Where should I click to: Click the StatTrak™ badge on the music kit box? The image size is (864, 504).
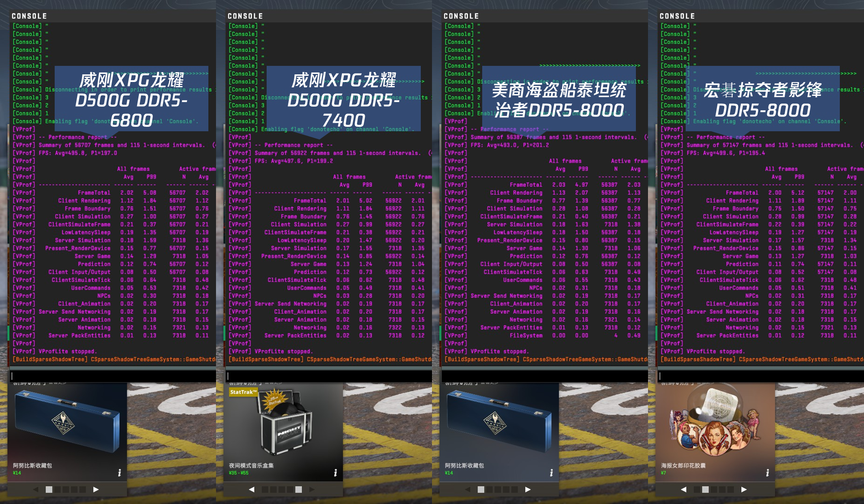(x=243, y=392)
